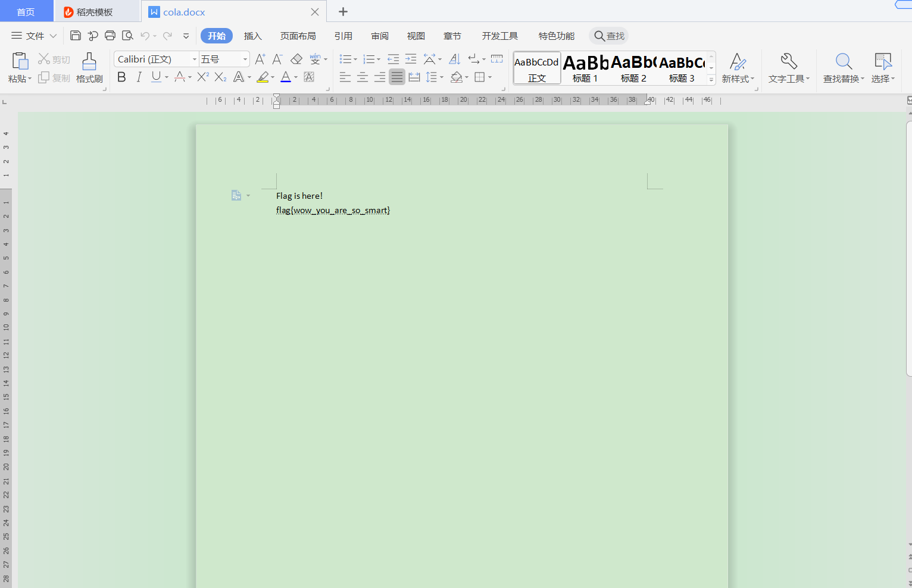Viewport: 912px width, 588px height.
Task: Click the yellow text highlight color icon
Action: point(263,77)
